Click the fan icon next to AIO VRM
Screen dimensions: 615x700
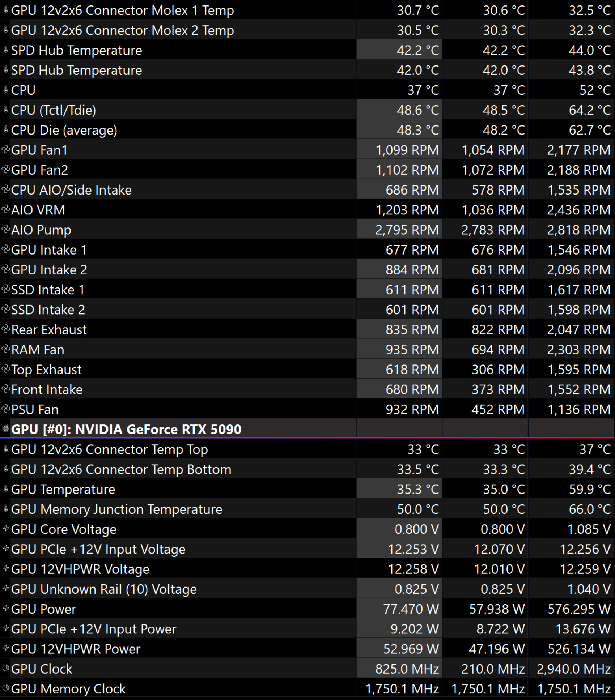click(5, 209)
